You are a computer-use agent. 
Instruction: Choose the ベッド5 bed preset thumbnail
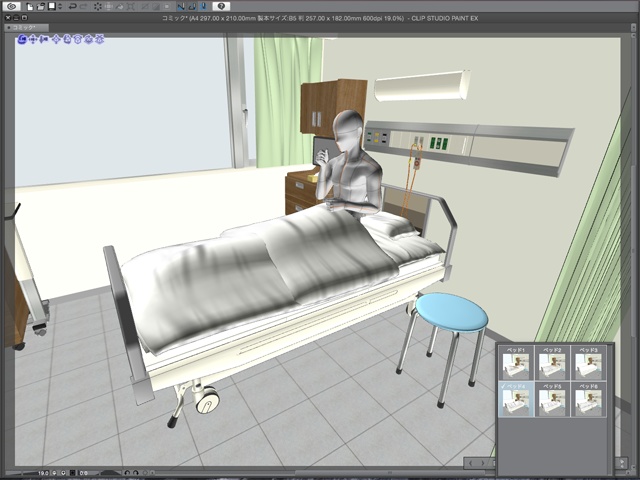coord(552,399)
